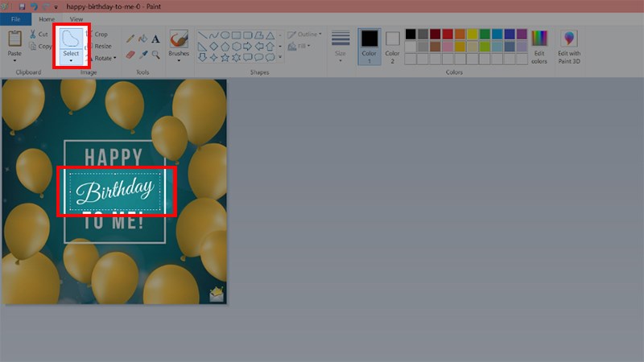Select the Four-point star shape
Viewport: 644px width, 362px height.
(213, 57)
